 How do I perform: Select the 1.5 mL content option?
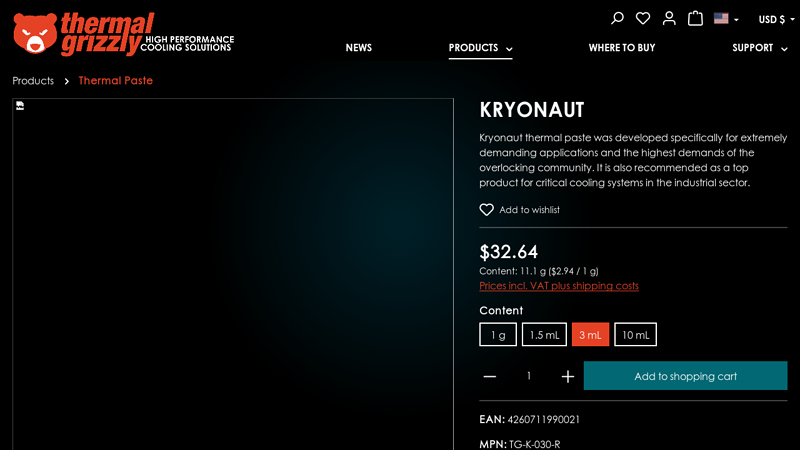pyautogui.click(x=544, y=335)
